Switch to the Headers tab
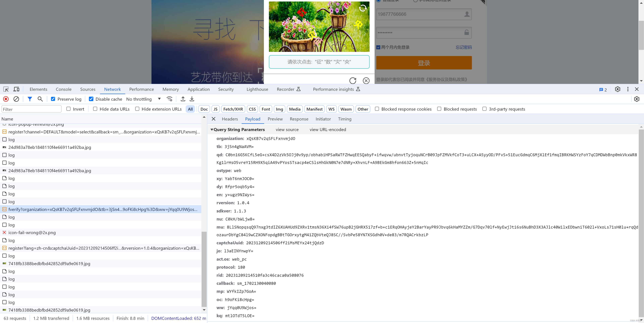This screenshot has height=323, width=644. [230, 119]
